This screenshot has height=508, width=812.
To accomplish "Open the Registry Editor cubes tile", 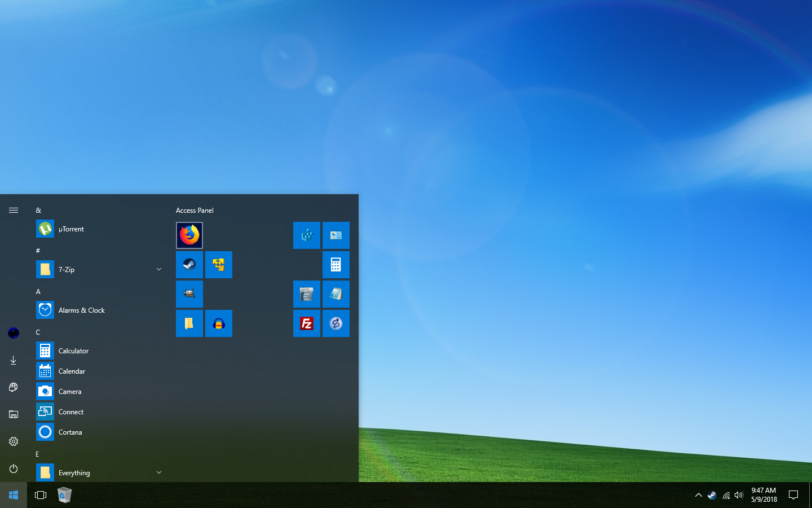I will [307, 235].
